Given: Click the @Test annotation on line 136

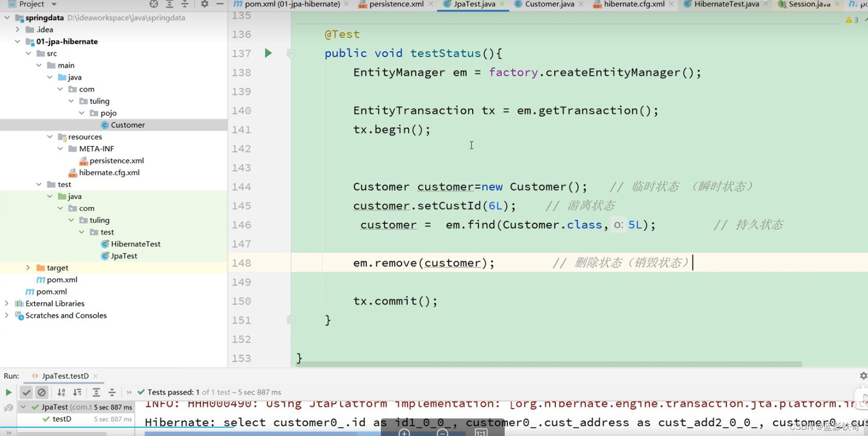Looking at the screenshot, I should click(342, 35).
